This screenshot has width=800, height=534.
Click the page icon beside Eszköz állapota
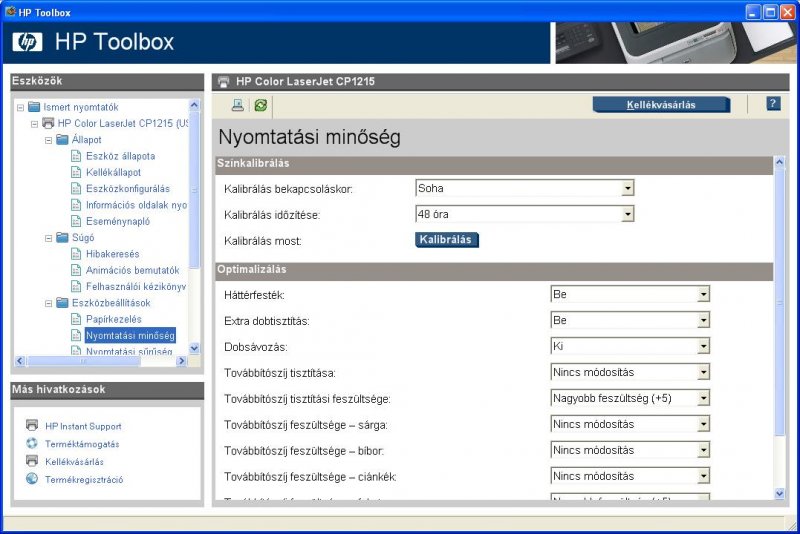pos(76,156)
